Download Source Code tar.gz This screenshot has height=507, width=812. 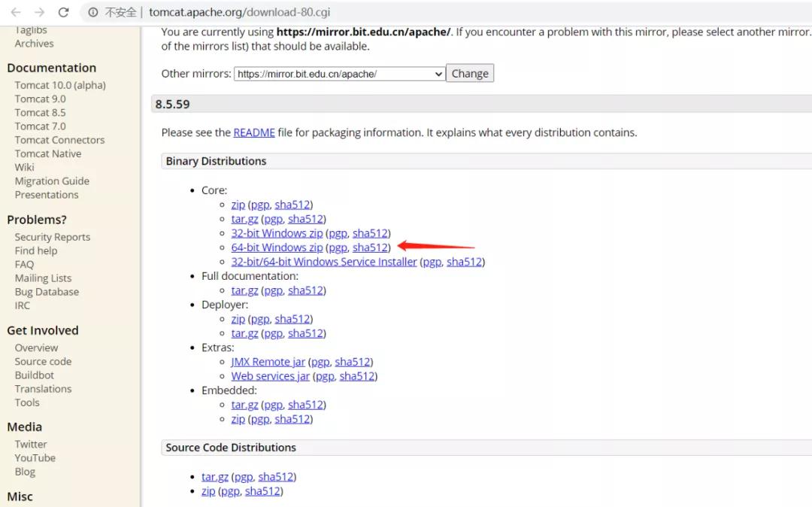point(215,476)
